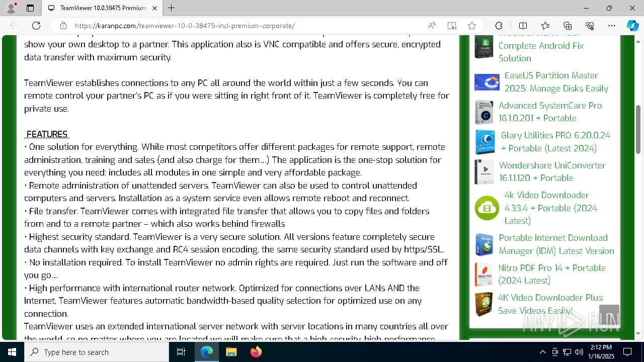Click the Glary Utilities box thumbnail
Screen dimensions: 644x362
click(x=485, y=142)
